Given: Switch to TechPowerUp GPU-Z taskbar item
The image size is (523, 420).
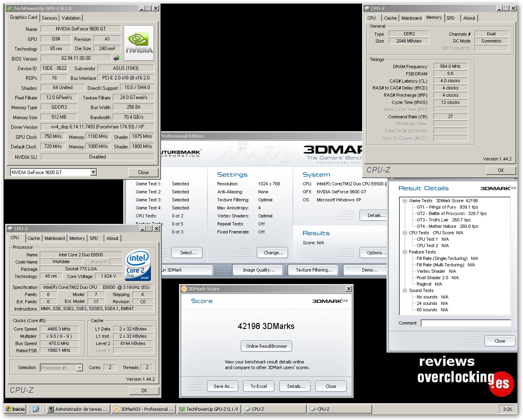Looking at the screenshot, I should click(x=209, y=409).
